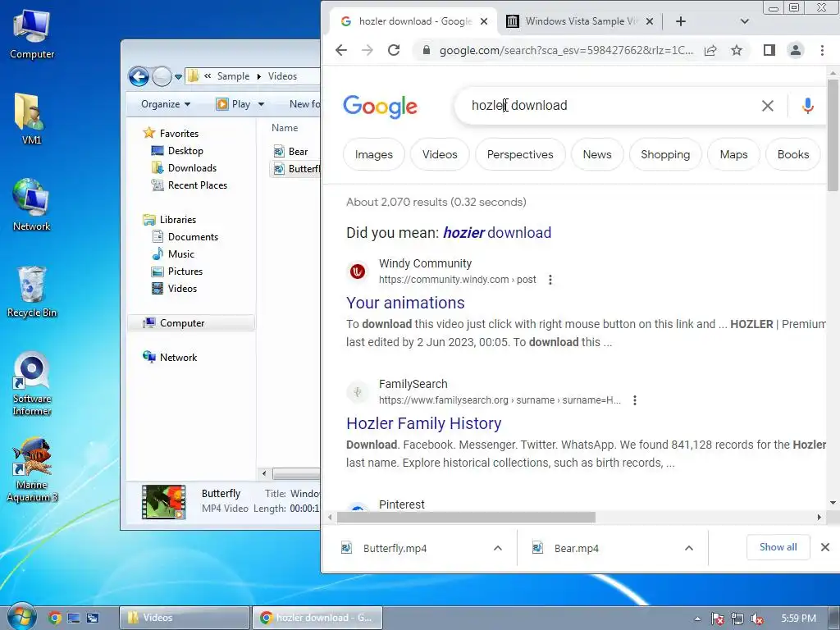Select the Bear video file
Viewport: 840px width, 630px height.
point(298,152)
